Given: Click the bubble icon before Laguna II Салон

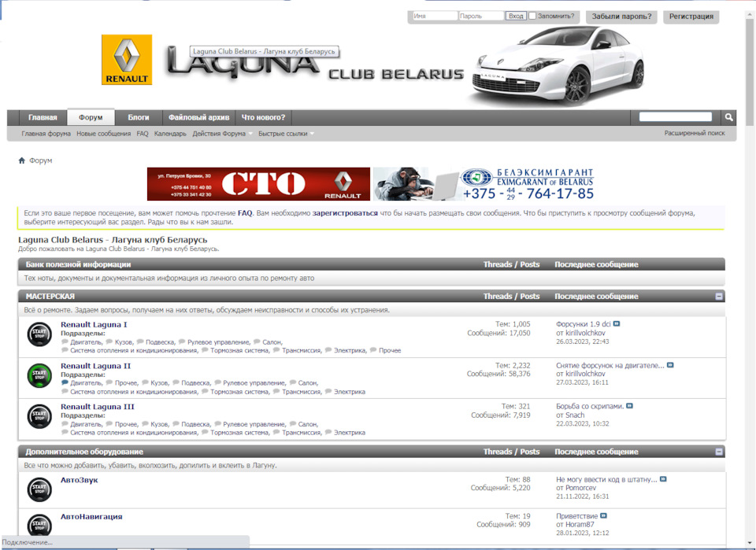Looking at the screenshot, I should pyautogui.click(x=293, y=383).
